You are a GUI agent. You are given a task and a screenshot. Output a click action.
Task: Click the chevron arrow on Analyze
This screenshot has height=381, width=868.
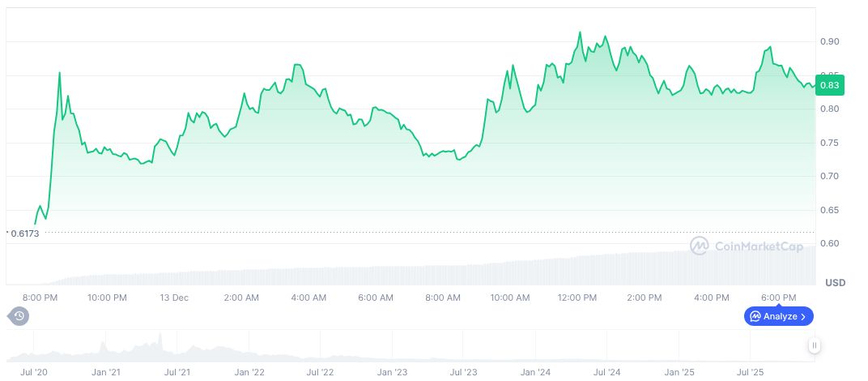803,316
